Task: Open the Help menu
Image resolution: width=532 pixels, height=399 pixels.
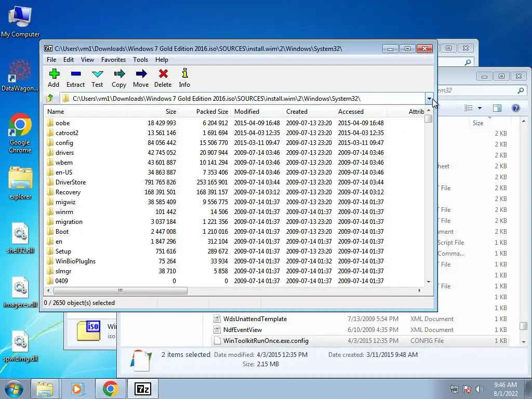Action: pos(162,60)
